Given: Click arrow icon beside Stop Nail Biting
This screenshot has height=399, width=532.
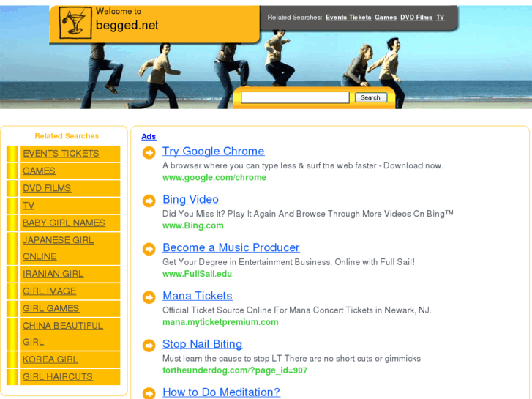Looking at the screenshot, I should [x=149, y=346].
